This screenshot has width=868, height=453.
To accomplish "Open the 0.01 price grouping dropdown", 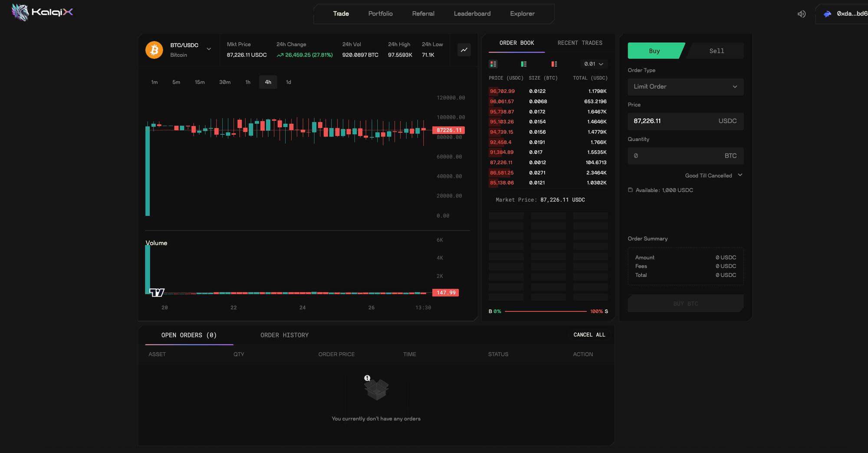I will click(x=593, y=64).
